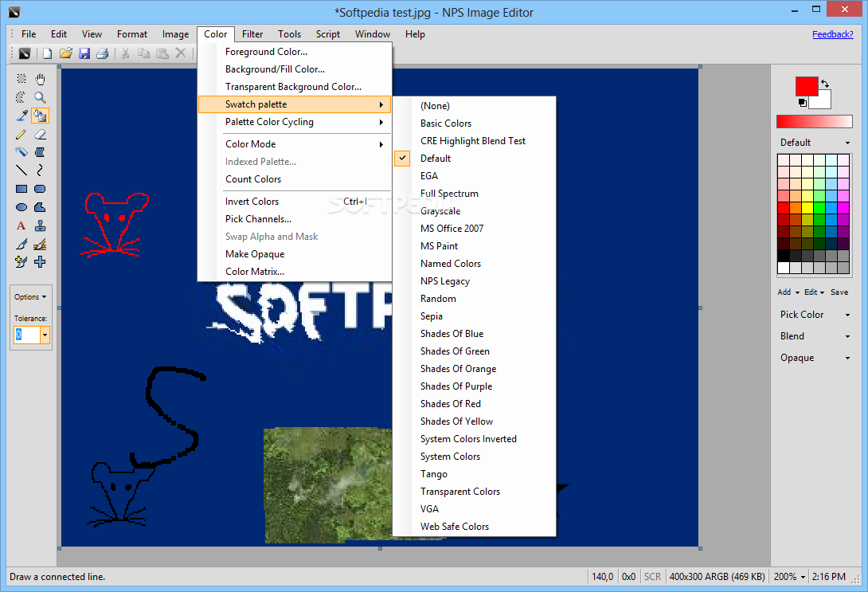Select the Grayscale swatch palette
The height and width of the screenshot is (592, 868).
pos(475,211)
